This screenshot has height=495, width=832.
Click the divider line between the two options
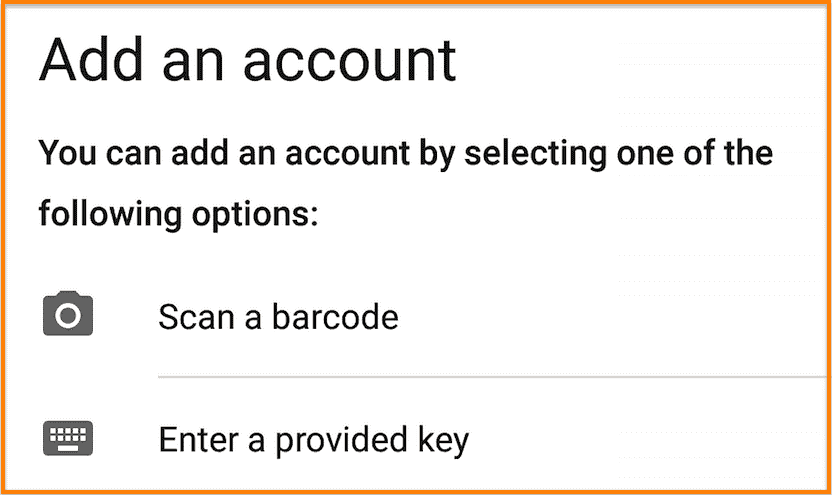coord(493,377)
